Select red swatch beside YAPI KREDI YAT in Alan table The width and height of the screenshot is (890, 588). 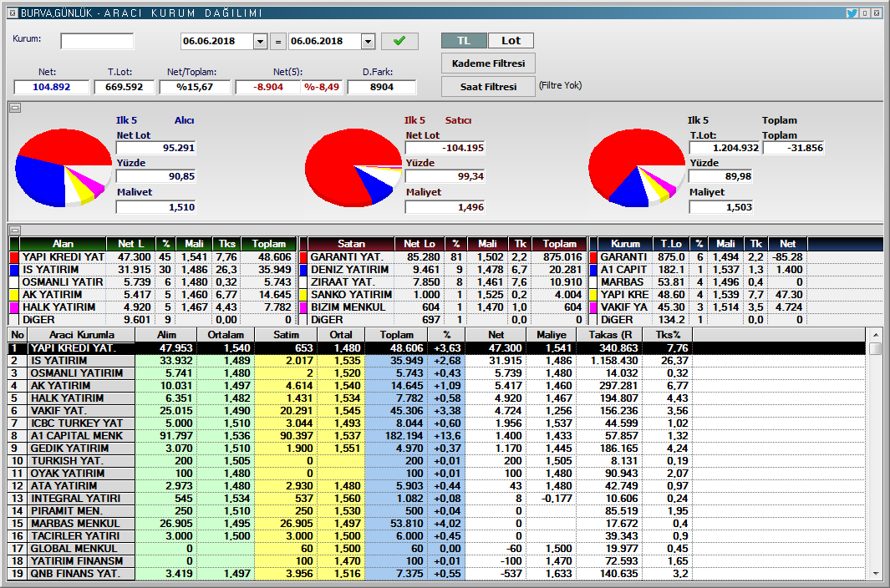tap(15, 257)
